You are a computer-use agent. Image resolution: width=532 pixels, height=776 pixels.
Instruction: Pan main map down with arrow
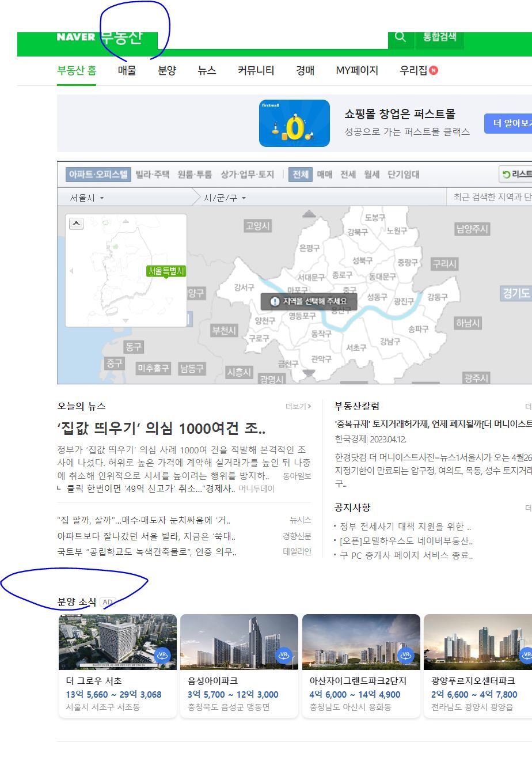(x=309, y=373)
